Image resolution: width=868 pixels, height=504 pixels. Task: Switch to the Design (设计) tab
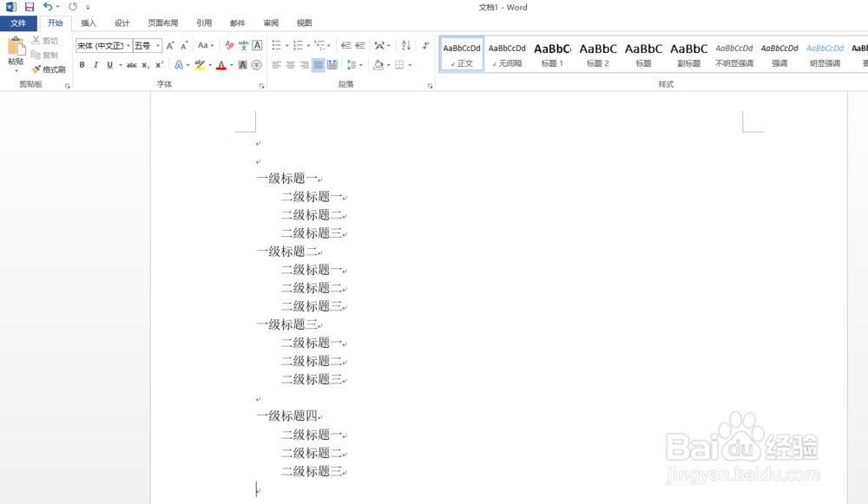tap(122, 23)
